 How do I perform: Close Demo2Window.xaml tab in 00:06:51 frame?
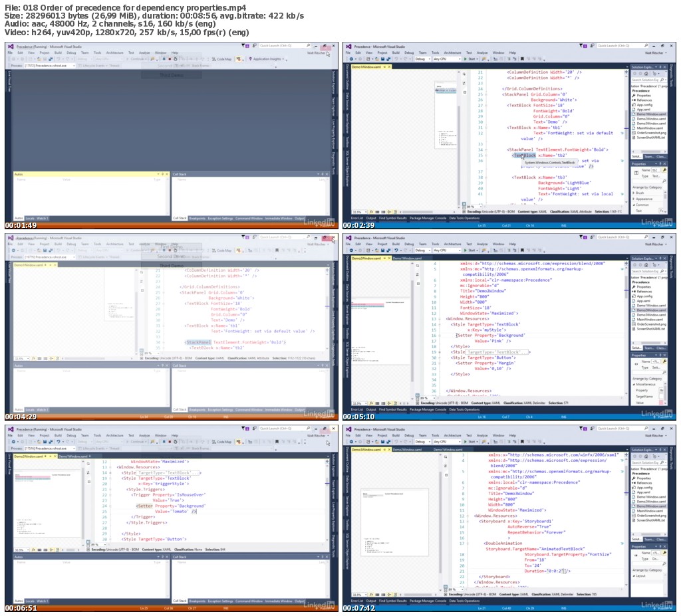click(x=55, y=457)
